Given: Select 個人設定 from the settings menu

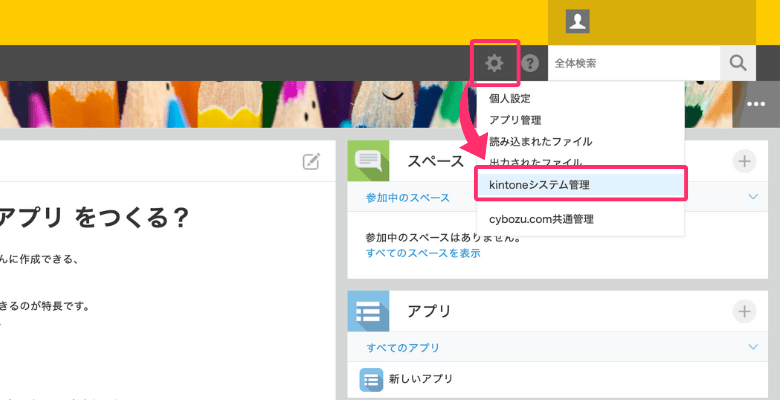Looking at the screenshot, I should click(509, 98).
